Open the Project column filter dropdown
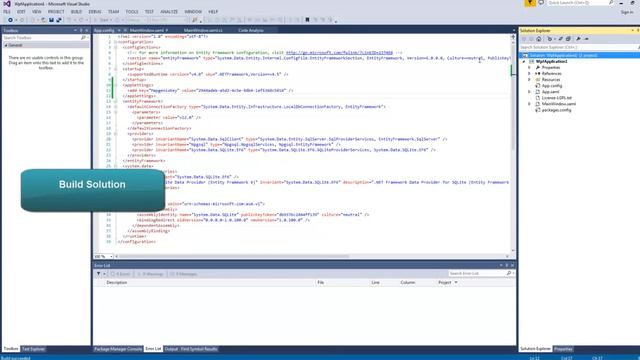Viewport: 640px width, 360px height. [456, 282]
